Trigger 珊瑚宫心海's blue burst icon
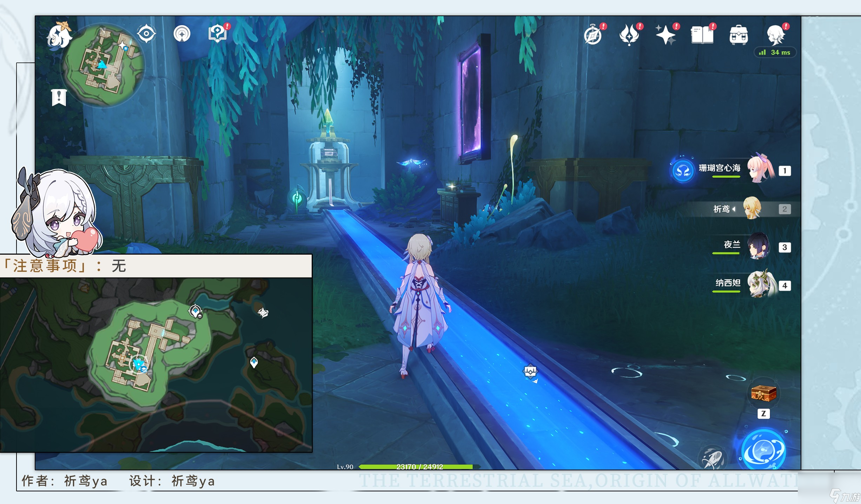 (x=682, y=171)
